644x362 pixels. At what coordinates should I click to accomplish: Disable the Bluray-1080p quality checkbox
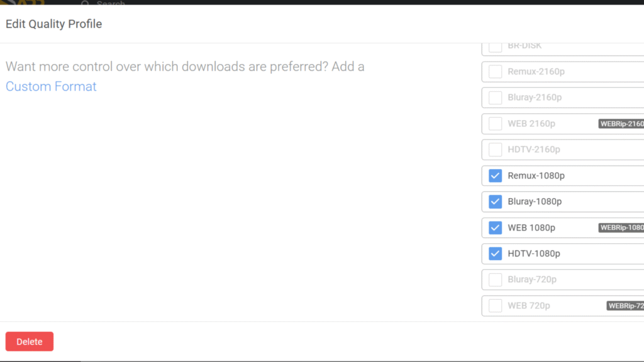coord(496,202)
